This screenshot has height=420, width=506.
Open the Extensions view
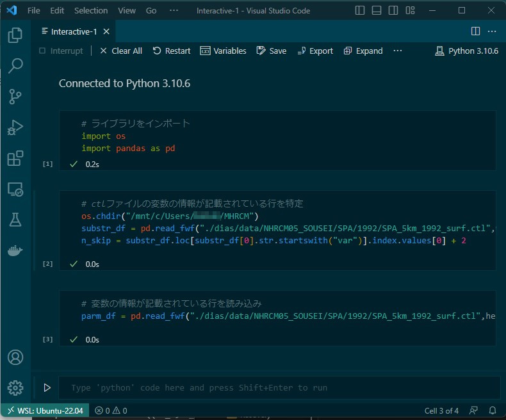[15, 158]
